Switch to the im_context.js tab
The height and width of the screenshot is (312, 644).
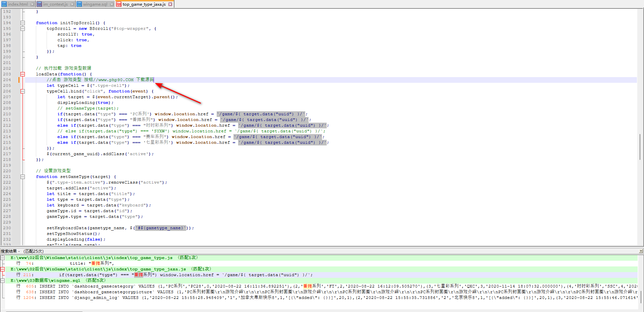pos(55,4)
